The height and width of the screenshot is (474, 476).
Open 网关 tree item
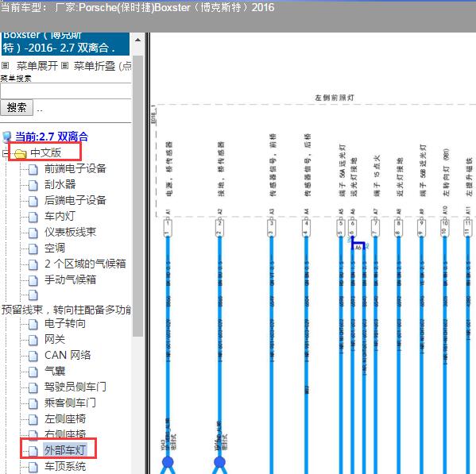click(55, 339)
